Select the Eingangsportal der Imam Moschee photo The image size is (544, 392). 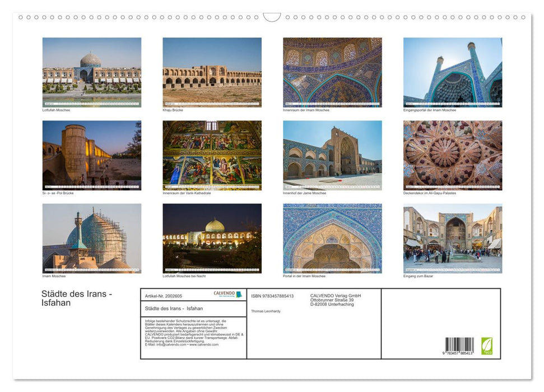coord(452,71)
